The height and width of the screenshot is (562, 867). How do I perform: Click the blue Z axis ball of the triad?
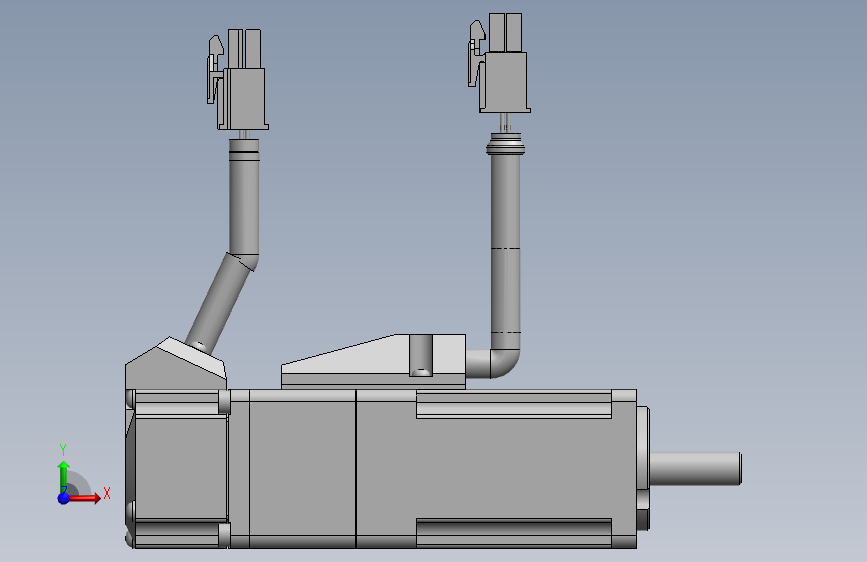pos(64,498)
